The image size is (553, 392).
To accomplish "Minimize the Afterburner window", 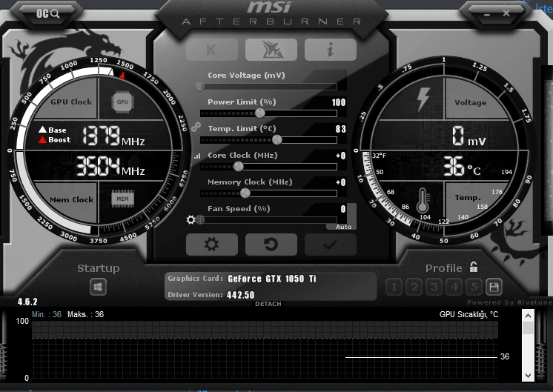I will 487,15.
